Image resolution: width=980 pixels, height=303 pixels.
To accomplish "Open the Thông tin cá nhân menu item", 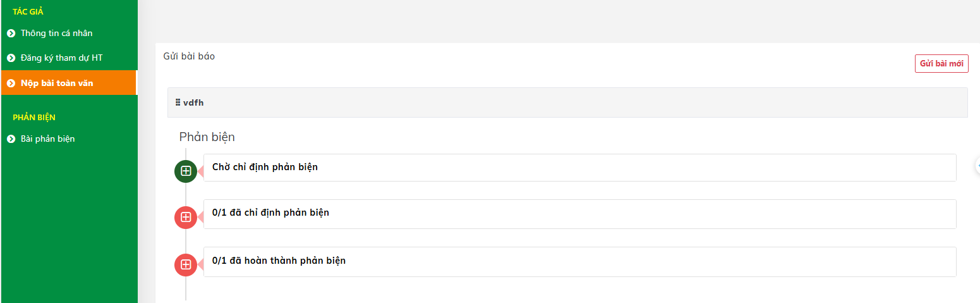I will pos(57,34).
